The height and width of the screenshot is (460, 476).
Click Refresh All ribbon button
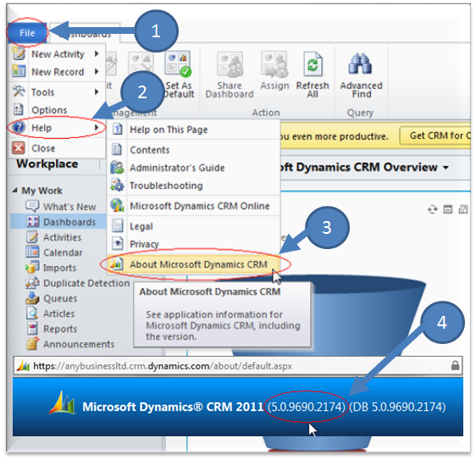313,75
